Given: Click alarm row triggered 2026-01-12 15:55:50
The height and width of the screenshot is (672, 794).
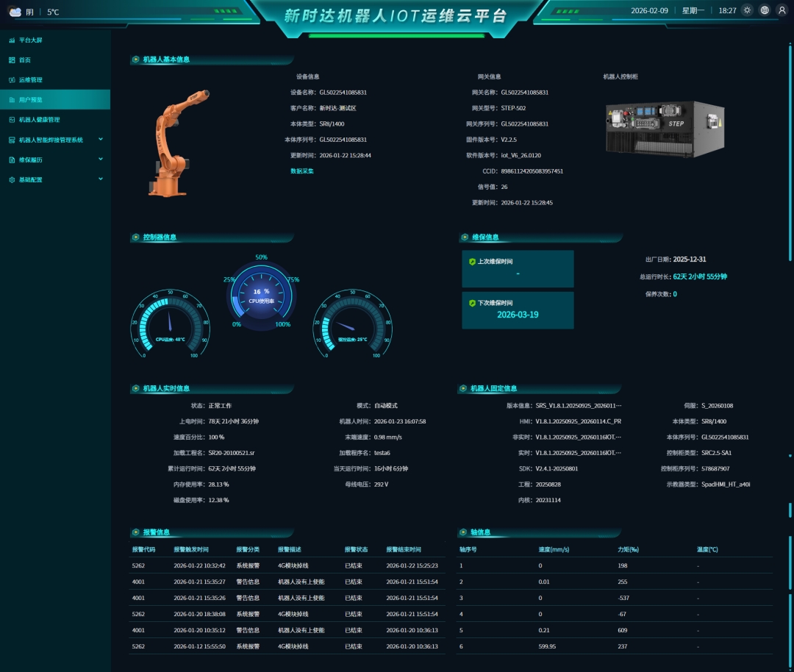Looking at the screenshot, I should 287,647.
